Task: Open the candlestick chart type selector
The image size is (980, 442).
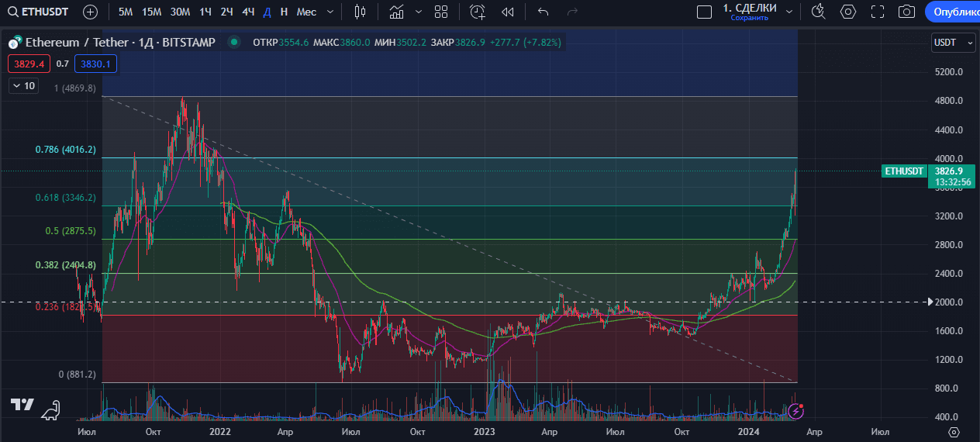Action: tap(359, 12)
